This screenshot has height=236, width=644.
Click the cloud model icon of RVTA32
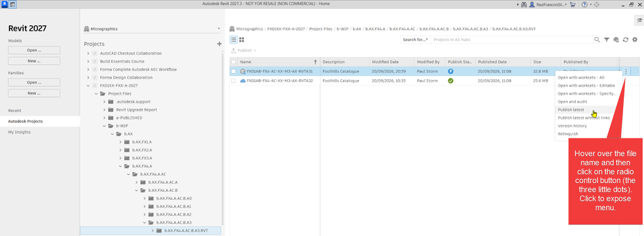242,81
